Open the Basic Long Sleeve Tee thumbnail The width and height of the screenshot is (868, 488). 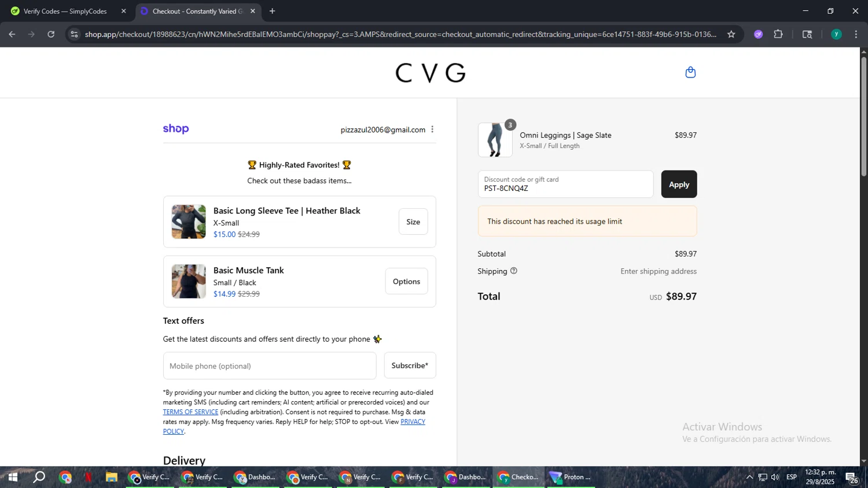click(x=189, y=221)
